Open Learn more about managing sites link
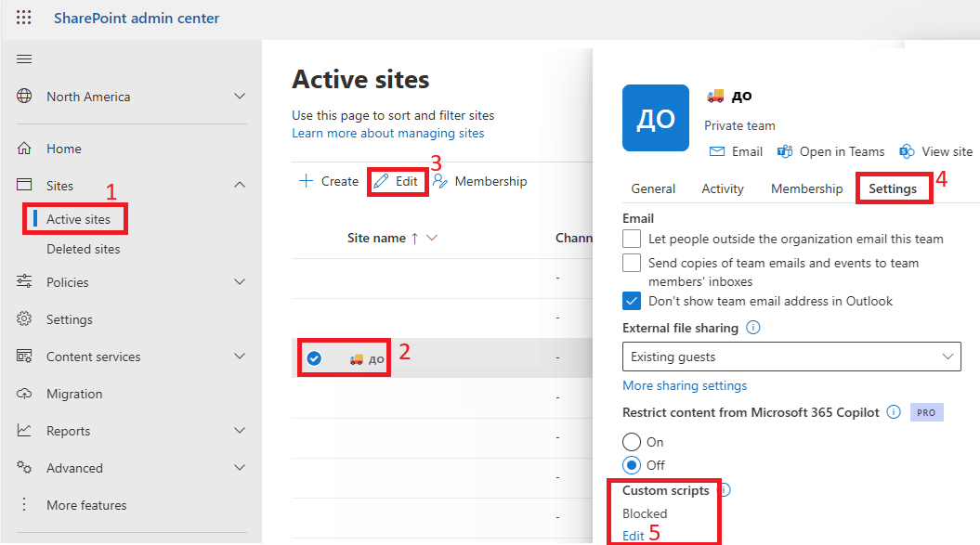This screenshot has height=545, width=980. 388,133
